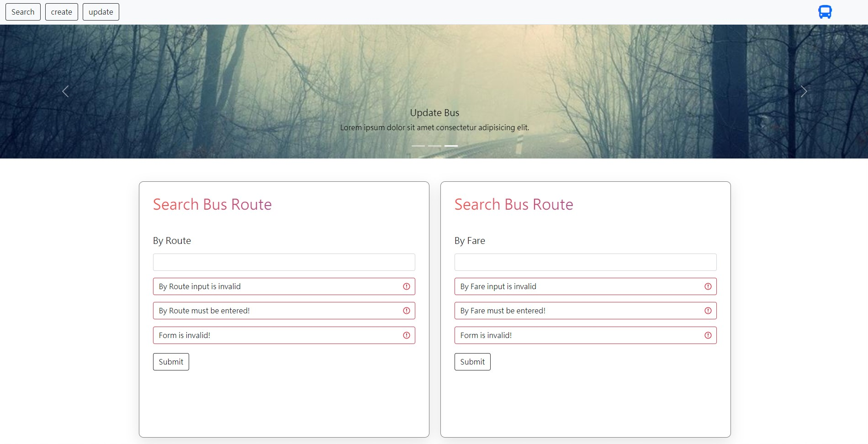868x444 pixels.
Task: Click the alert icon on left 'Form is invalid!' message
Action: [406, 335]
